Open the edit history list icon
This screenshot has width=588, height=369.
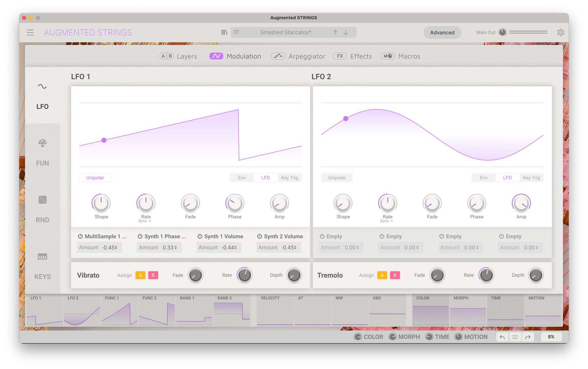click(515, 337)
